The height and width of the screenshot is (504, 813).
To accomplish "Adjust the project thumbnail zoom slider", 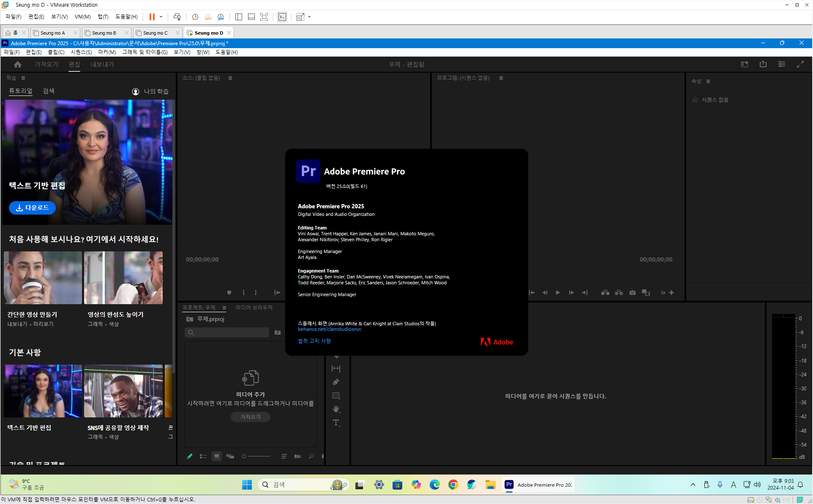I will (x=244, y=456).
